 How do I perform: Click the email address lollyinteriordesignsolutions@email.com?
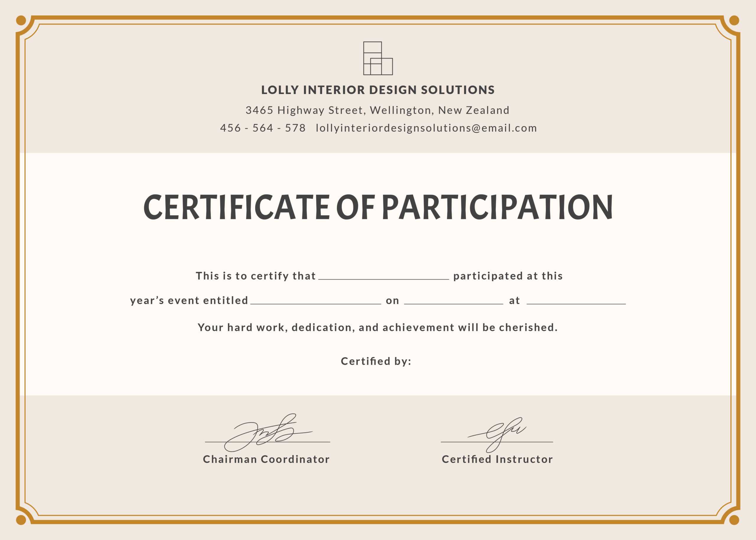[426, 128]
